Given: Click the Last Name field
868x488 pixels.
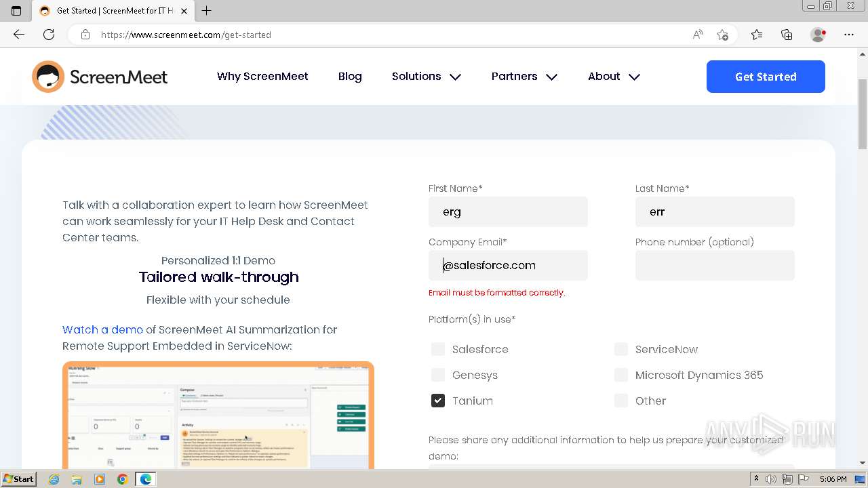Looking at the screenshot, I should [715, 211].
